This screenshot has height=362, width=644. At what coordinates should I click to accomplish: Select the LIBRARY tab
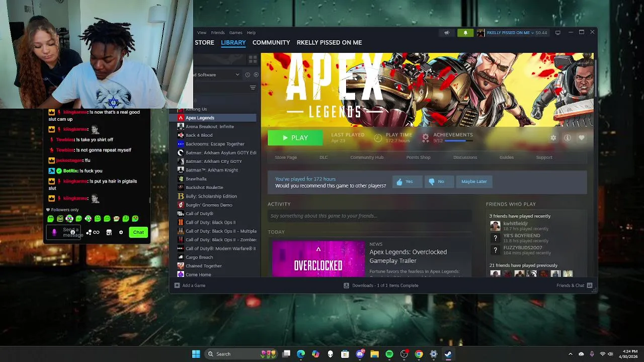coord(233,42)
